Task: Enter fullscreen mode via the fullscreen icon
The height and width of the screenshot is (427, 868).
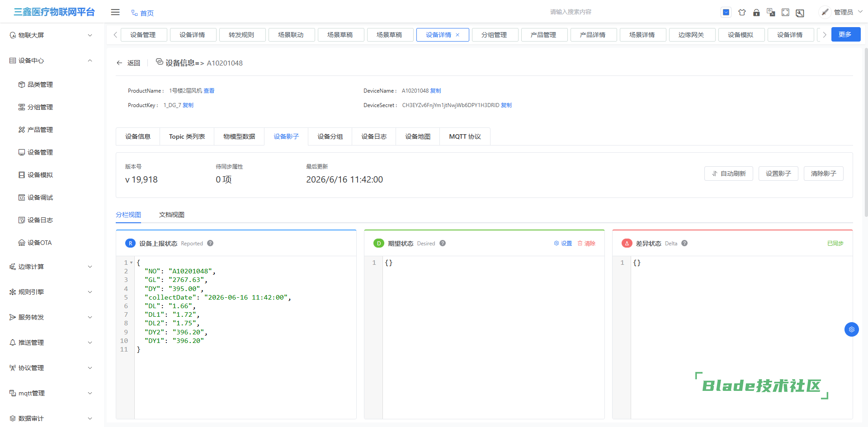Action: [x=786, y=12]
